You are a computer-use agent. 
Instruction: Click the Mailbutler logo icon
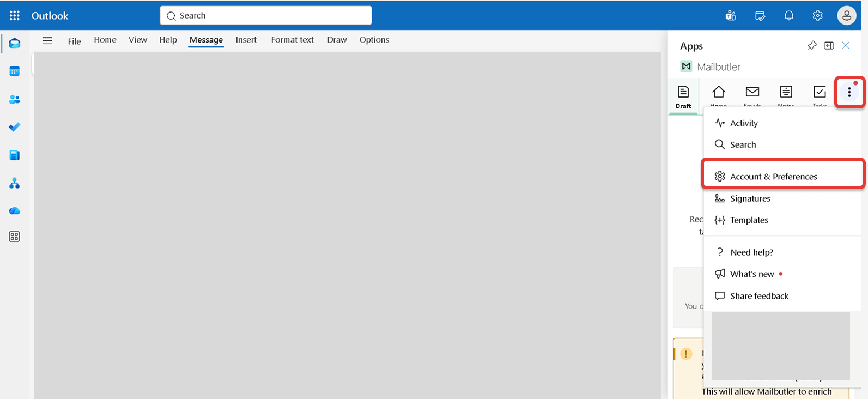click(x=686, y=66)
